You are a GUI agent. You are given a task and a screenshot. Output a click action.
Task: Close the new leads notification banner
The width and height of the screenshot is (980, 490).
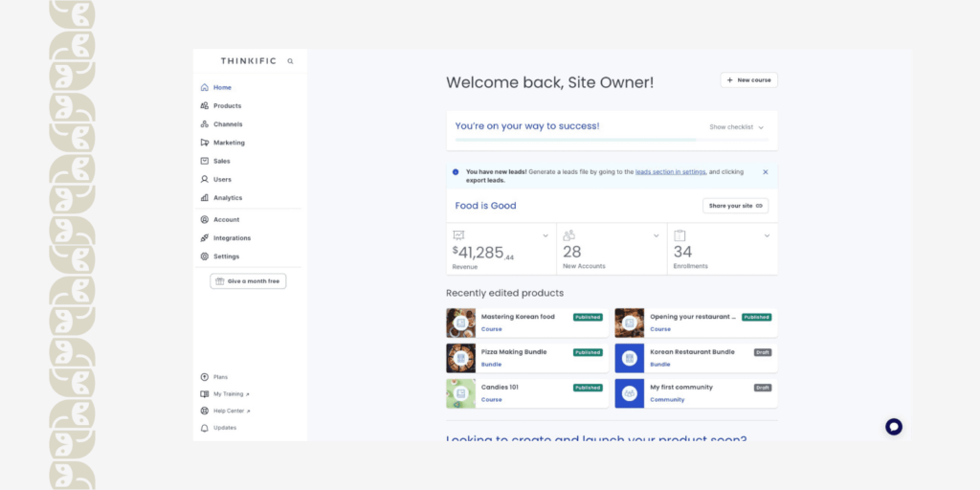pyautogui.click(x=765, y=172)
